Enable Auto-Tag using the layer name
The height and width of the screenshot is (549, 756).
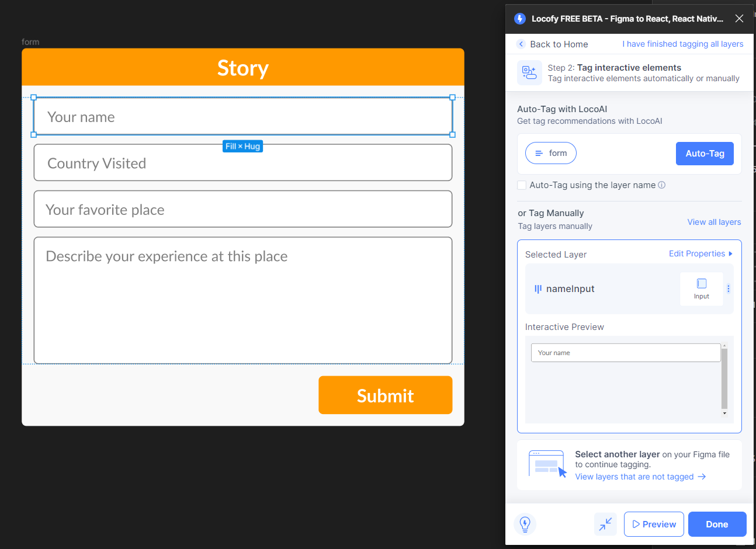(521, 185)
